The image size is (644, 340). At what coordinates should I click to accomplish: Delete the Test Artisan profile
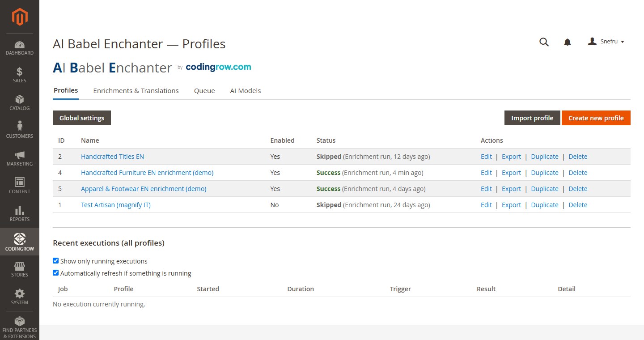click(x=578, y=205)
